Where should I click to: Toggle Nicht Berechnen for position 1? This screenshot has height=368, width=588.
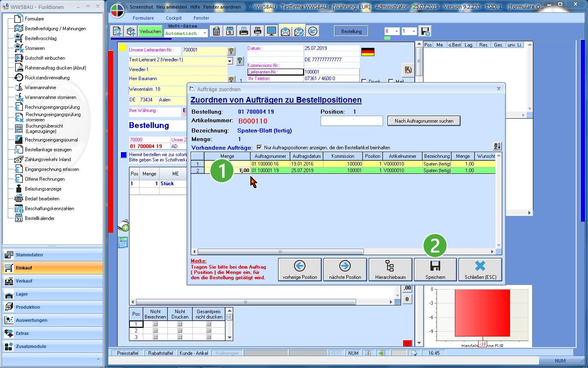pos(155,324)
